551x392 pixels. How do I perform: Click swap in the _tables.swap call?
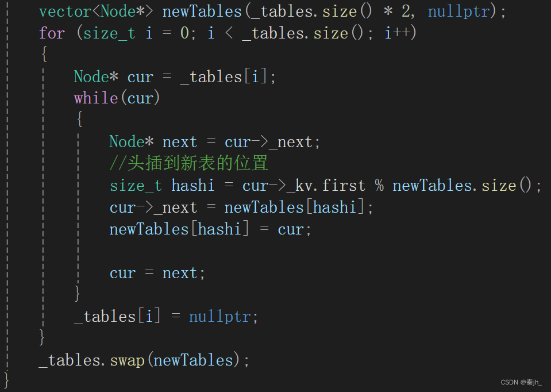click(x=127, y=360)
